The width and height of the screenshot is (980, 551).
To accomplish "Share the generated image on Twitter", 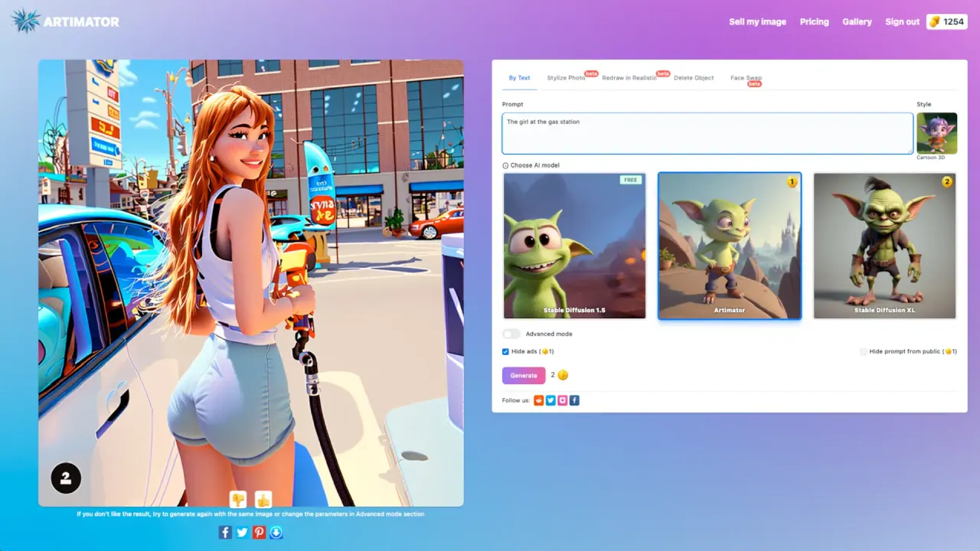I will point(242,532).
